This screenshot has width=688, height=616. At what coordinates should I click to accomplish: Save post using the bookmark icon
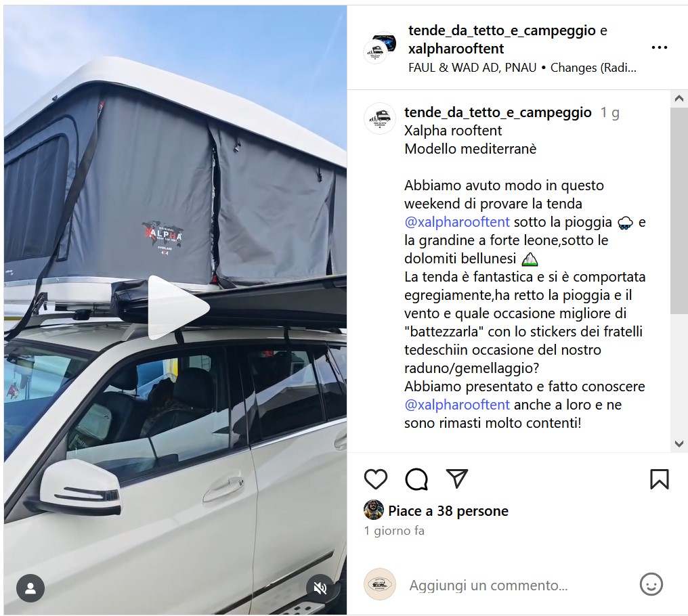coord(659,479)
